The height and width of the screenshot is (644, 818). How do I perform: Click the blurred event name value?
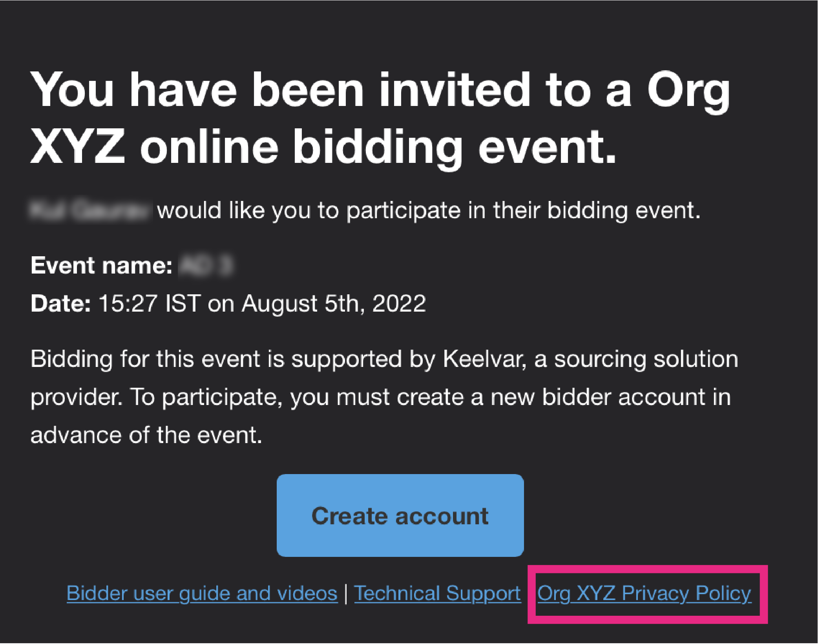click(x=206, y=266)
